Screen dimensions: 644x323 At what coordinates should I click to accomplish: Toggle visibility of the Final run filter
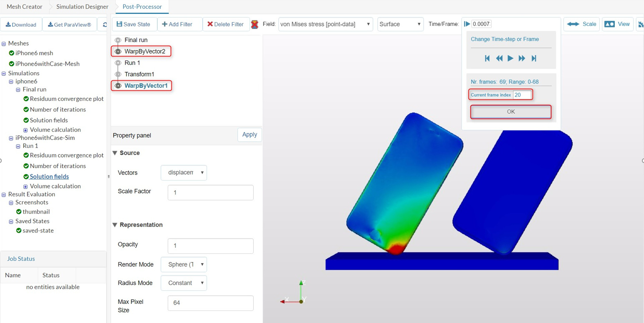118,40
